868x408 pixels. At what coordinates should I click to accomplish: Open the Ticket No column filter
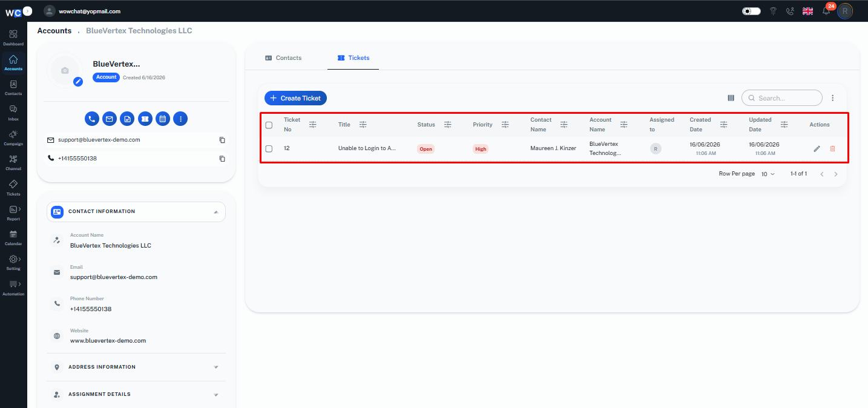pyautogui.click(x=313, y=125)
